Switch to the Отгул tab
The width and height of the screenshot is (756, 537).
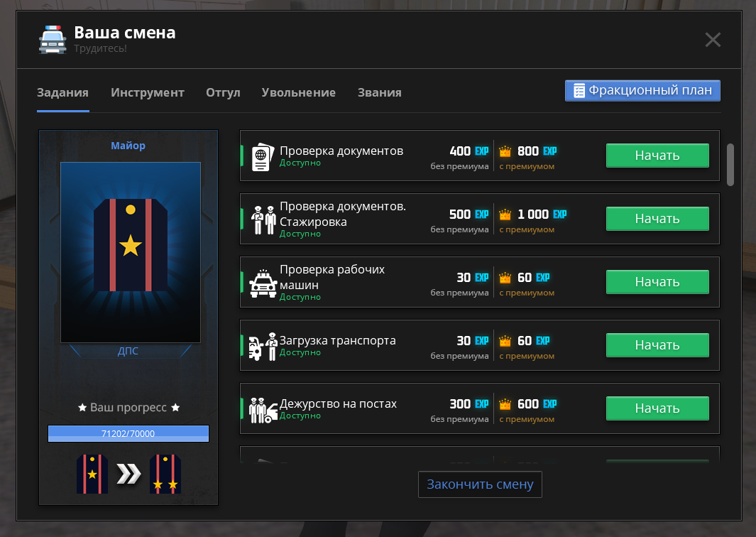223,93
